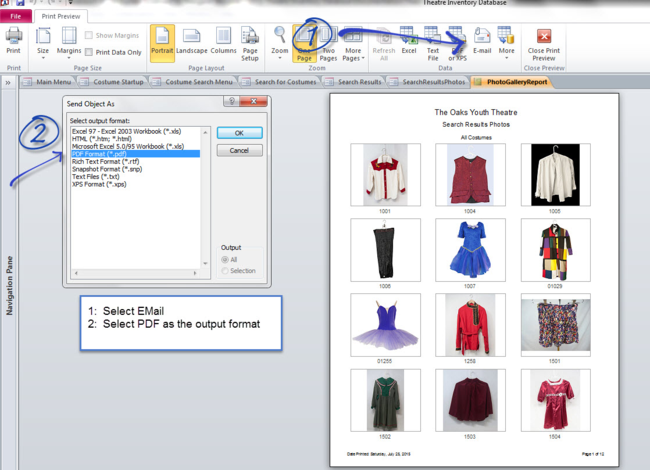Click the blue dress thumbnail 1007
This screenshot has width=650, height=470.
pos(469,249)
